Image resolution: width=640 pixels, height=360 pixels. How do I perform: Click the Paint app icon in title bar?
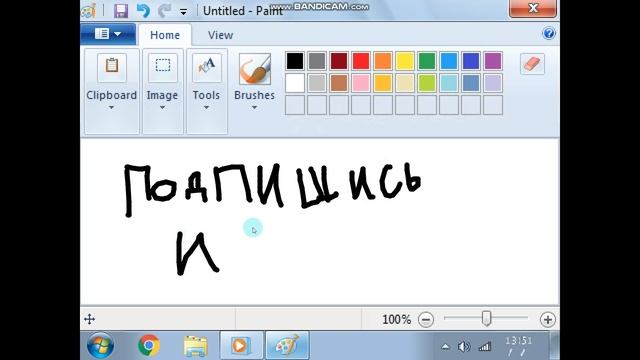point(89,11)
